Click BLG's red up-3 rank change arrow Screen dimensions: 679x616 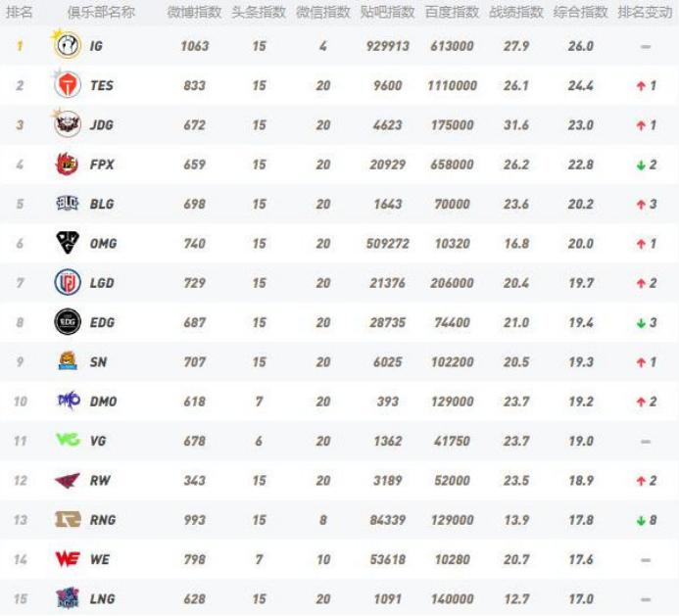click(640, 205)
